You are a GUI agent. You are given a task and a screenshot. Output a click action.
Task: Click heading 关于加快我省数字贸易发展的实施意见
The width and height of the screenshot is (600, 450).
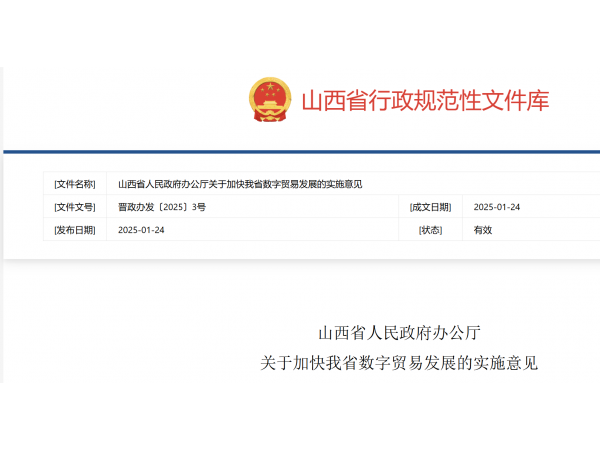click(x=399, y=363)
